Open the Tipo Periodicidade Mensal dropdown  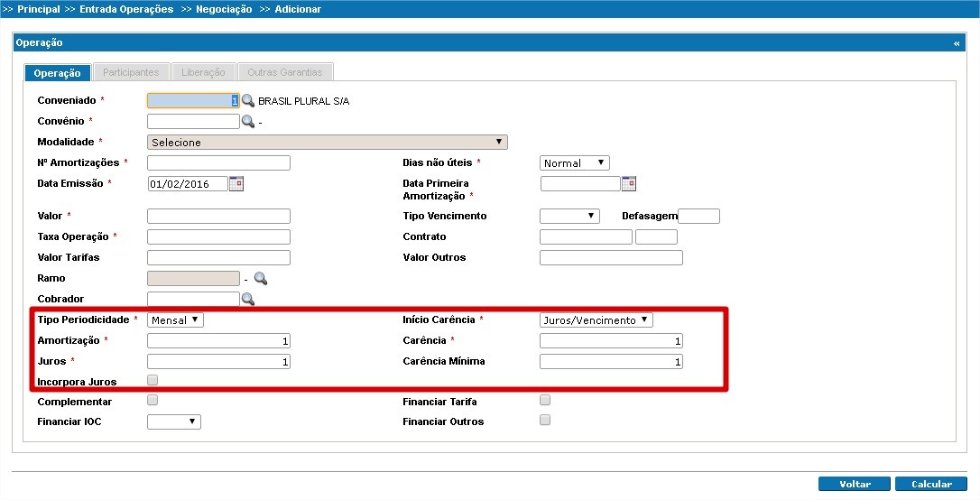176,320
